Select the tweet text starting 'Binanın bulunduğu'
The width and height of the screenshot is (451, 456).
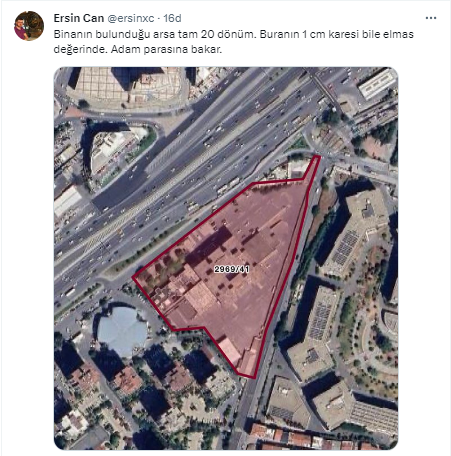pyautogui.click(x=233, y=42)
